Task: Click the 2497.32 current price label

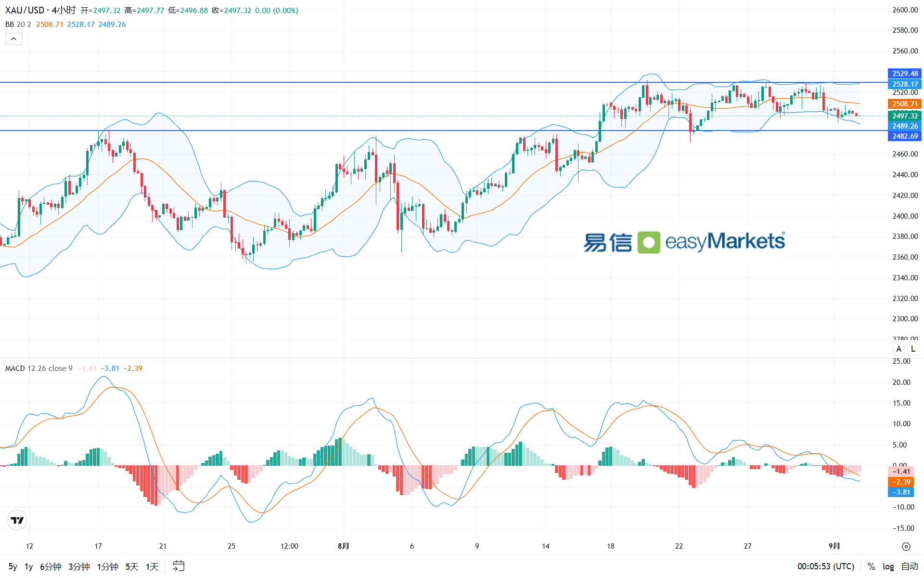Action: [905, 116]
